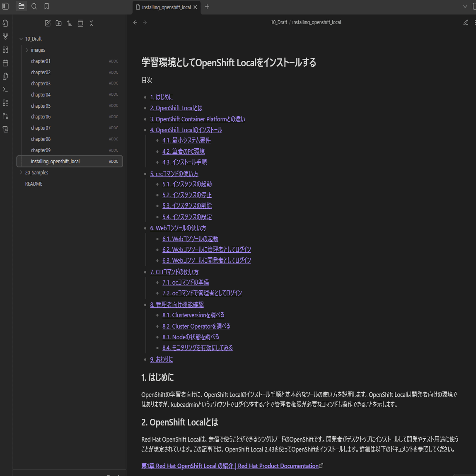
Task: Open the bookmarks panel
Action: pos(47,7)
